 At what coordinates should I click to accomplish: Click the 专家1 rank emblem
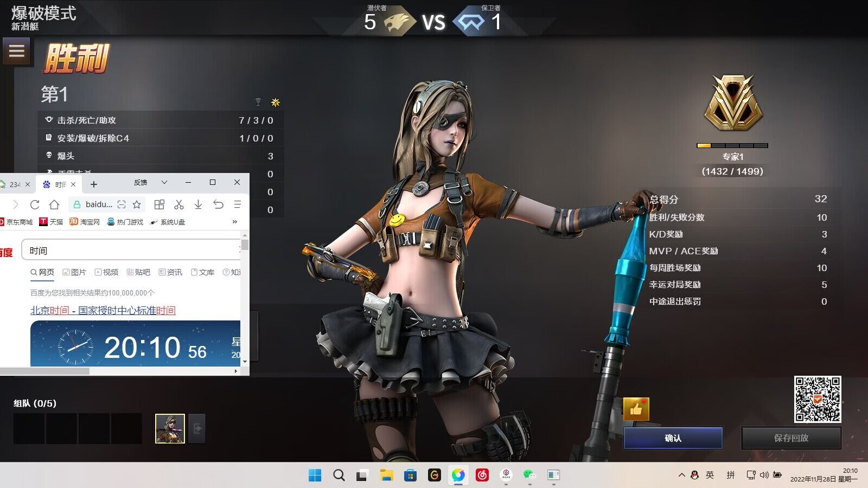pyautogui.click(x=733, y=102)
